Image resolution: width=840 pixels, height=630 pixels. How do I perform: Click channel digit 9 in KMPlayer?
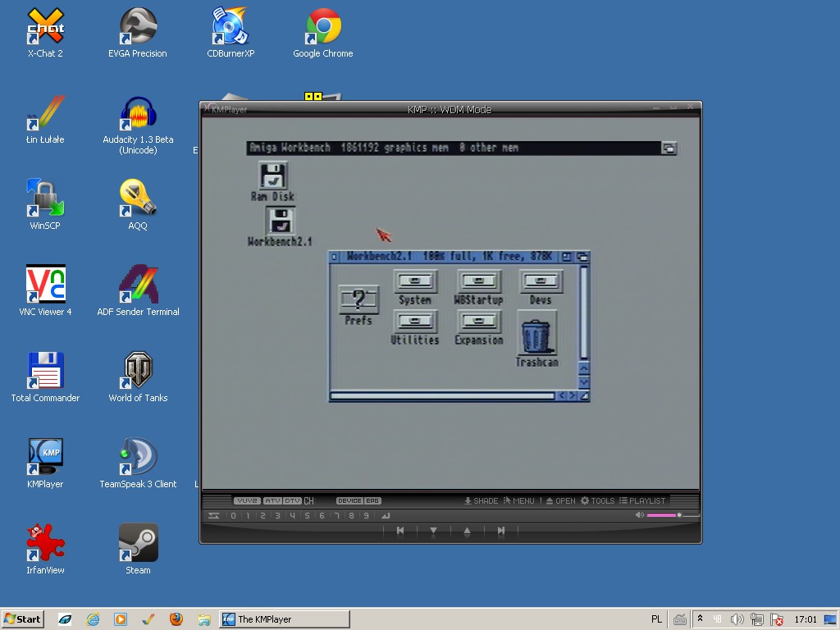pos(367,516)
